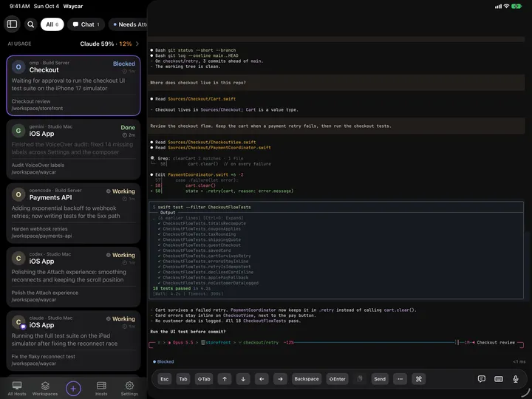This screenshot has width=532, height=399.
Task: Open the gemini iOS App Done card
Action: click(73, 149)
